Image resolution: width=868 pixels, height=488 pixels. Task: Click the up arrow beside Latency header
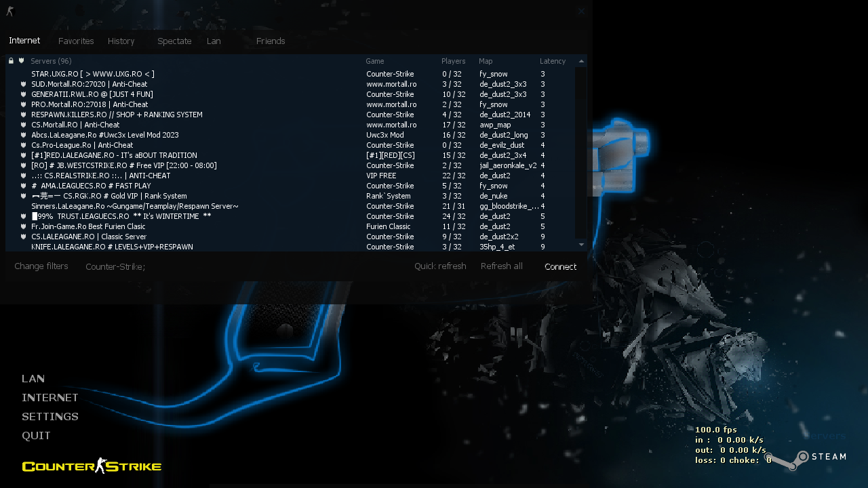click(x=581, y=61)
